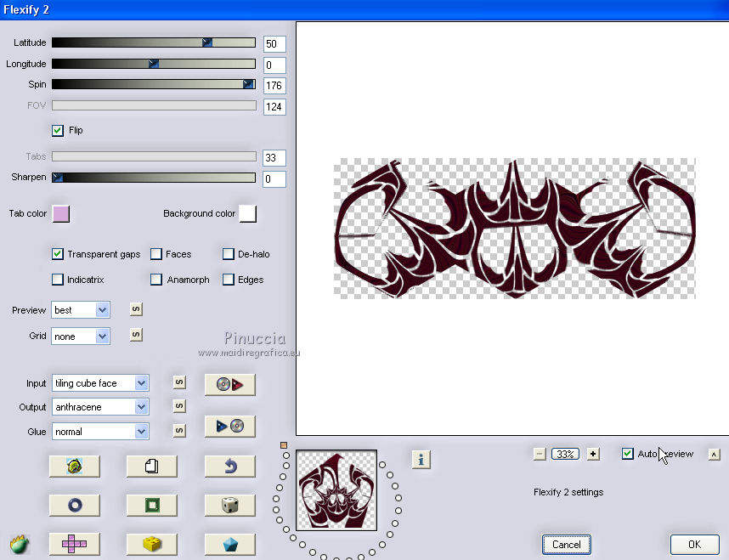Click the S button next to Output

pyautogui.click(x=179, y=406)
